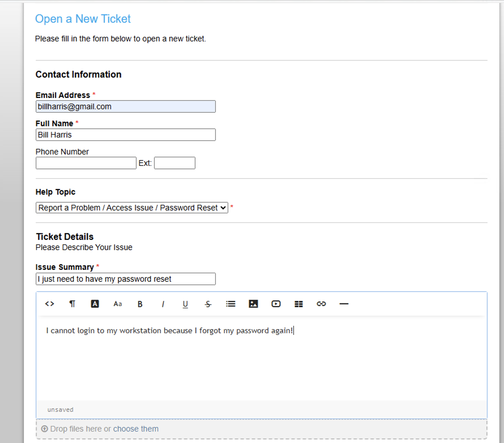Toggle the HTML source code view

coord(50,304)
